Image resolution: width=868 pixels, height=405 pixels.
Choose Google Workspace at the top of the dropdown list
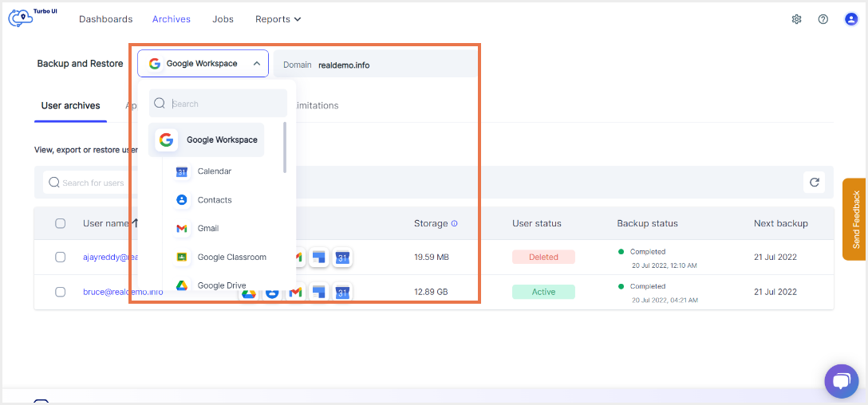point(207,140)
